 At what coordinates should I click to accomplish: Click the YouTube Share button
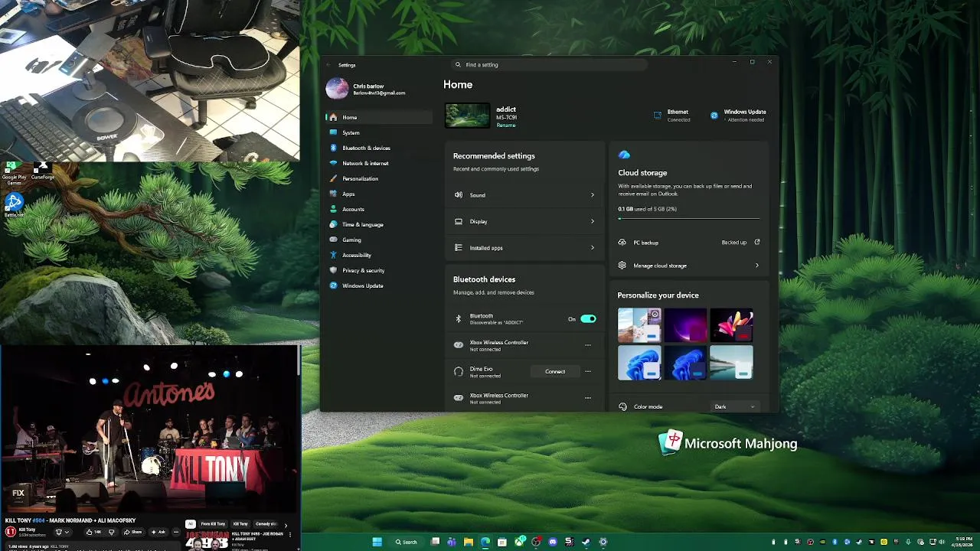pos(133,532)
